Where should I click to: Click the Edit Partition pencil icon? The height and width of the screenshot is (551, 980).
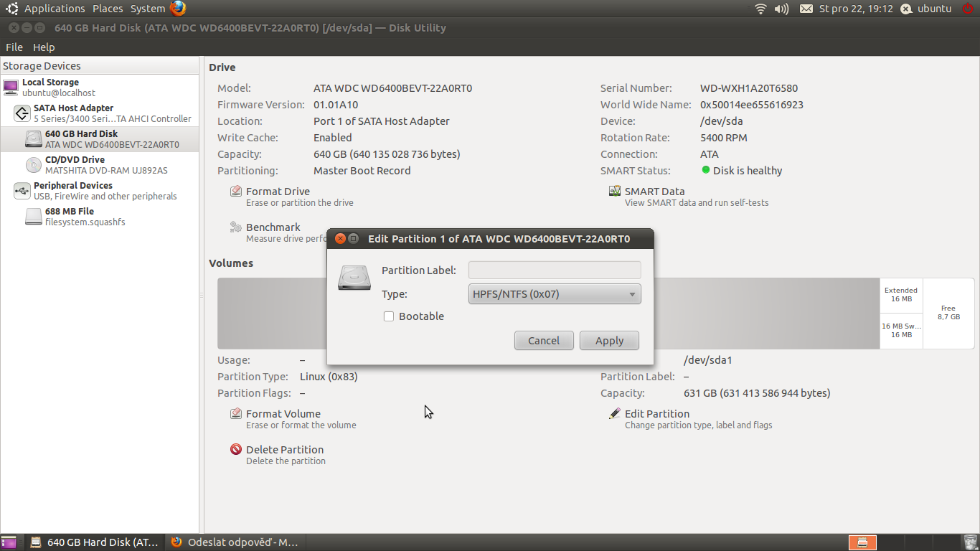click(614, 414)
